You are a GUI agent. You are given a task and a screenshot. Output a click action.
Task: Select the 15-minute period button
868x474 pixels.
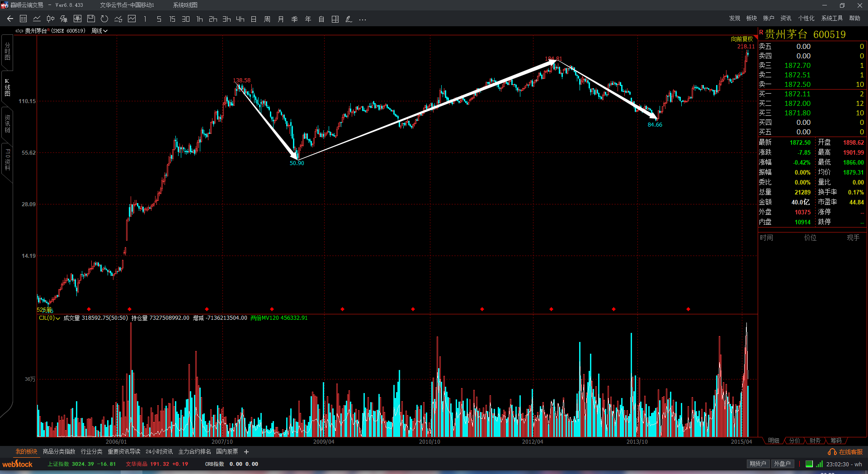pyautogui.click(x=172, y=19)
